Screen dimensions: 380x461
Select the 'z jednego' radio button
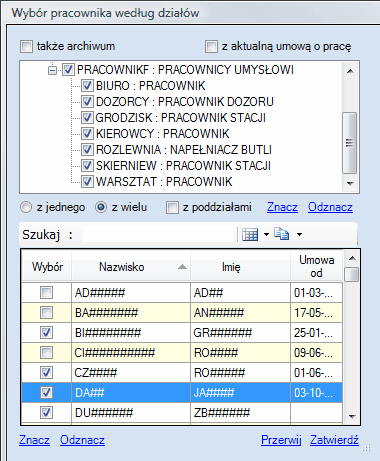click(26, 207)
